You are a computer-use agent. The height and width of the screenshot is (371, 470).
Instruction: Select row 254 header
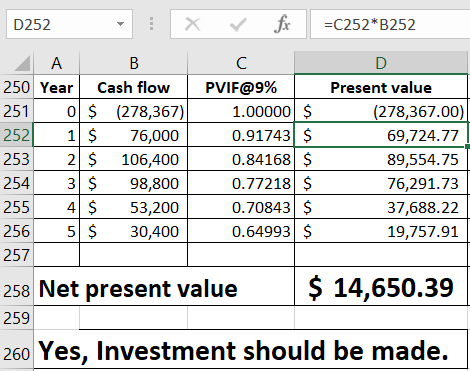17,183
